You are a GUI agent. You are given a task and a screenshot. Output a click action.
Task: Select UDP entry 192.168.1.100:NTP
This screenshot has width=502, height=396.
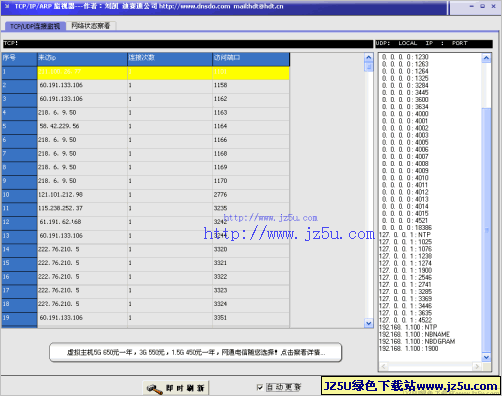408,327
